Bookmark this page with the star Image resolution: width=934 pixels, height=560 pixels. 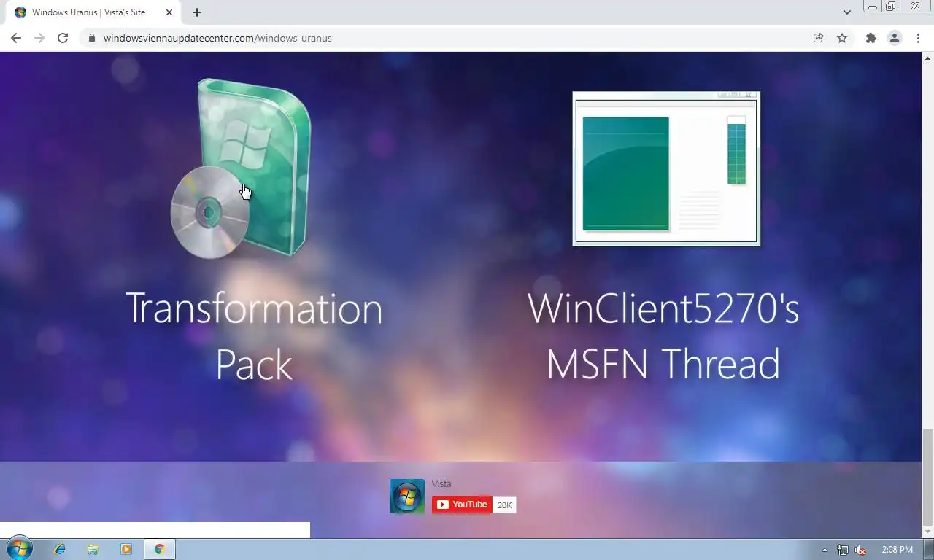point(842,38)
